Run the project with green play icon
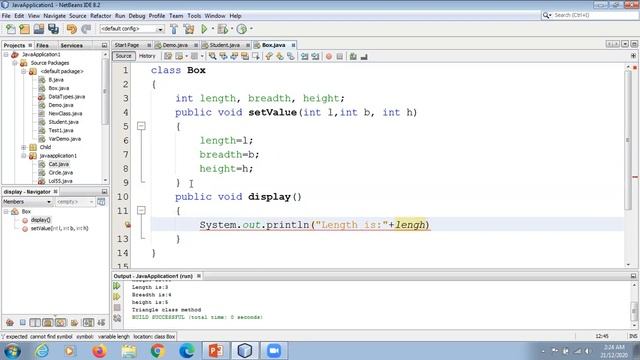Viewport: 640px width, 360px height. tap(204, 29)
